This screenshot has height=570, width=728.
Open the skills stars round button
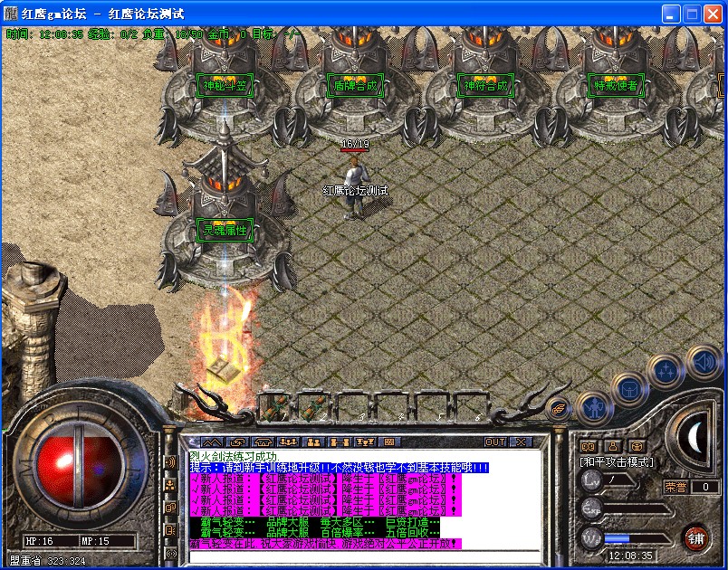pos(666,371)
